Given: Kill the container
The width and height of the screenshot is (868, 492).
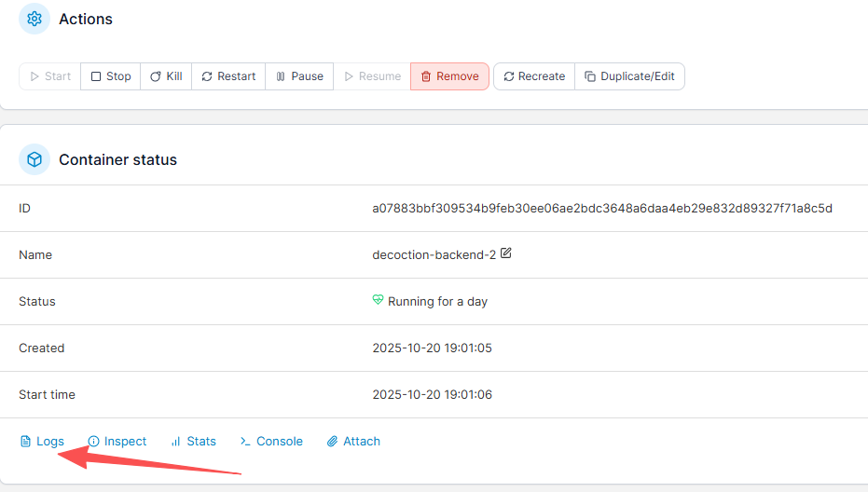Looking at the screenshot, I should pos(166,76).
